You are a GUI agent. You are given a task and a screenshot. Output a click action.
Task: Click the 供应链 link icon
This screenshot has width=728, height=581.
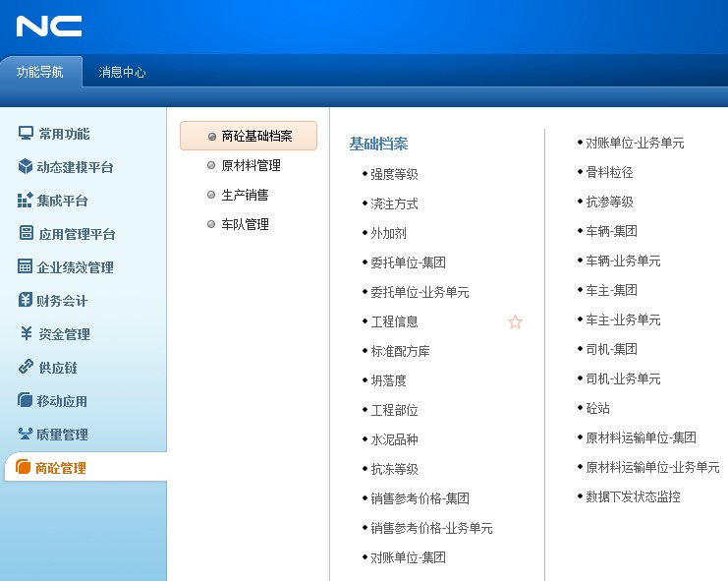pyautogui.click(x=26, y=368)
